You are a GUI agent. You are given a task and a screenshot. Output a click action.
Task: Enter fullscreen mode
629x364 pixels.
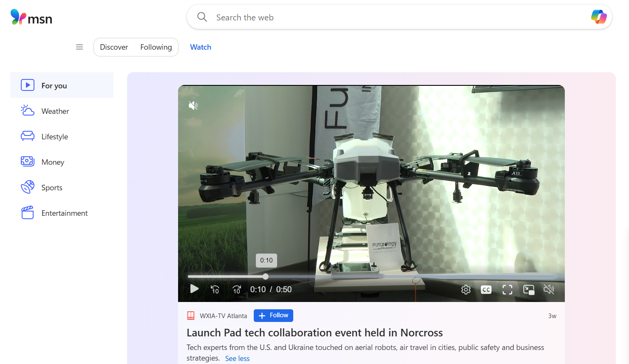click(x=507, y=290)
